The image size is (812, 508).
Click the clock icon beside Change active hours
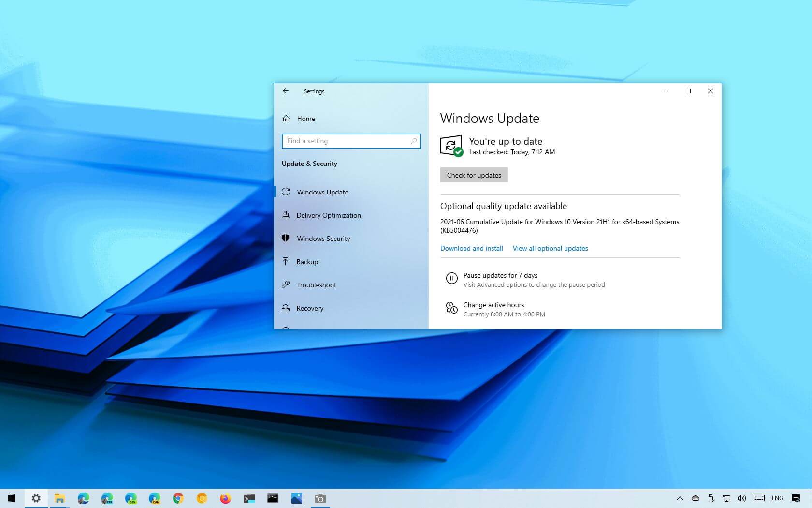point(451,308)
